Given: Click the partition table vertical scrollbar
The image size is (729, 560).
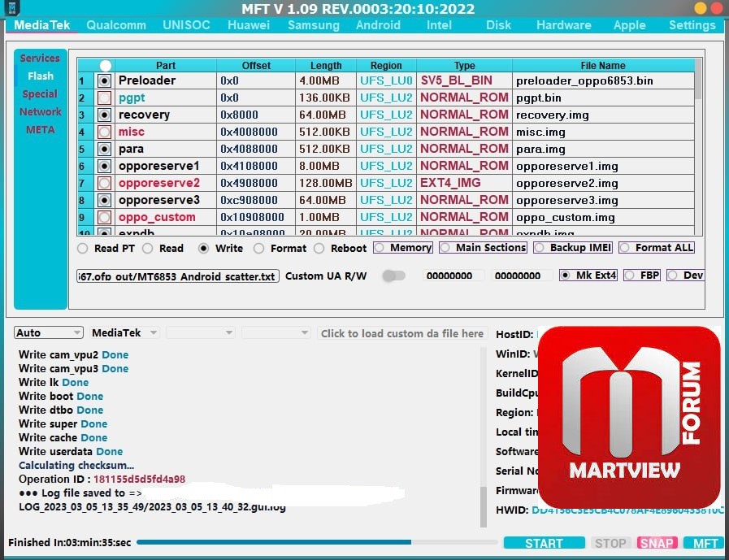Looking at the screenshot, I should (698, 147).
